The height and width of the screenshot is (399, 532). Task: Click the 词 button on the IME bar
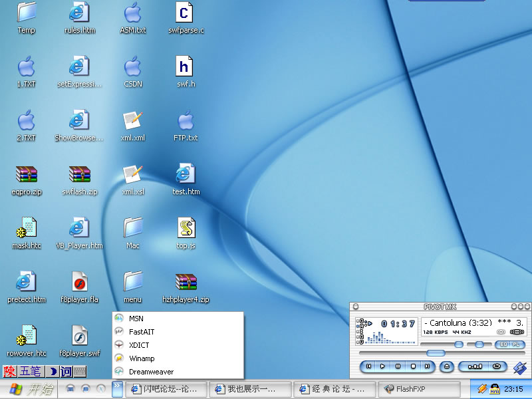point(66,372)
